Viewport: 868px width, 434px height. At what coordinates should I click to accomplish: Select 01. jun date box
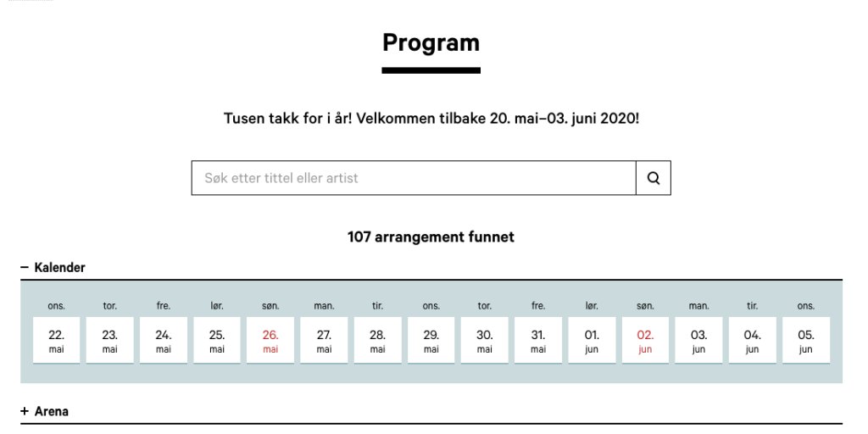592,340
